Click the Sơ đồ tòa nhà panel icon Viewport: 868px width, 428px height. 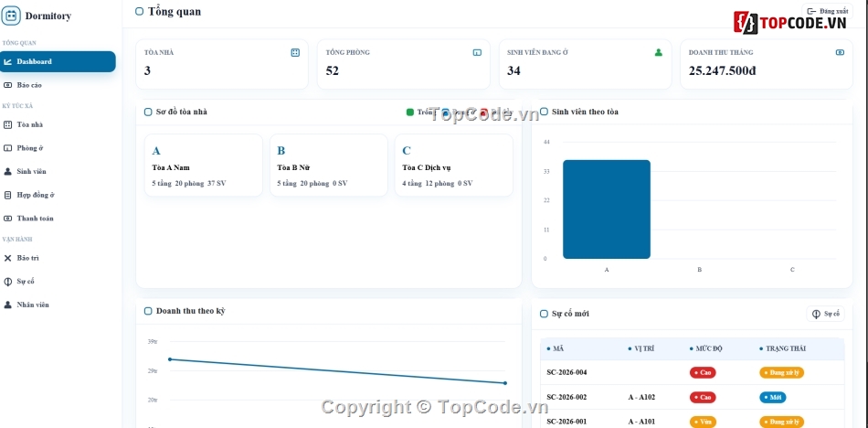148,112
